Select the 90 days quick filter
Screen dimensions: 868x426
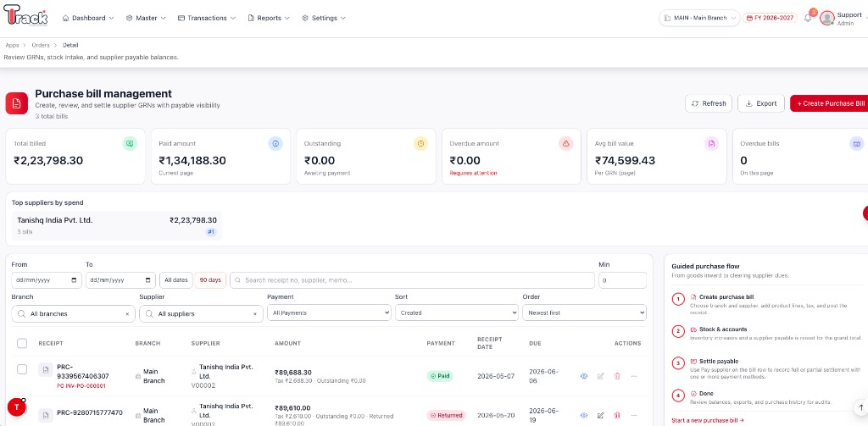coord(210,280)
